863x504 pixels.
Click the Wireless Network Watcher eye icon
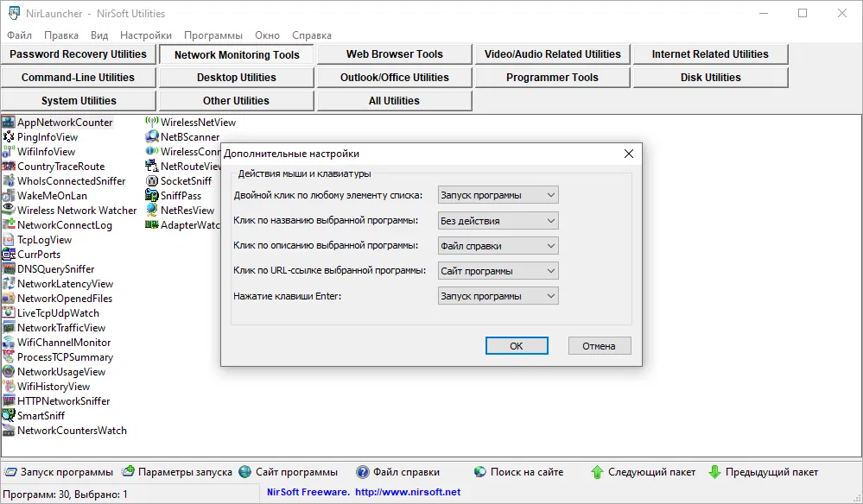pyautogui.click(x=9, y=210)
